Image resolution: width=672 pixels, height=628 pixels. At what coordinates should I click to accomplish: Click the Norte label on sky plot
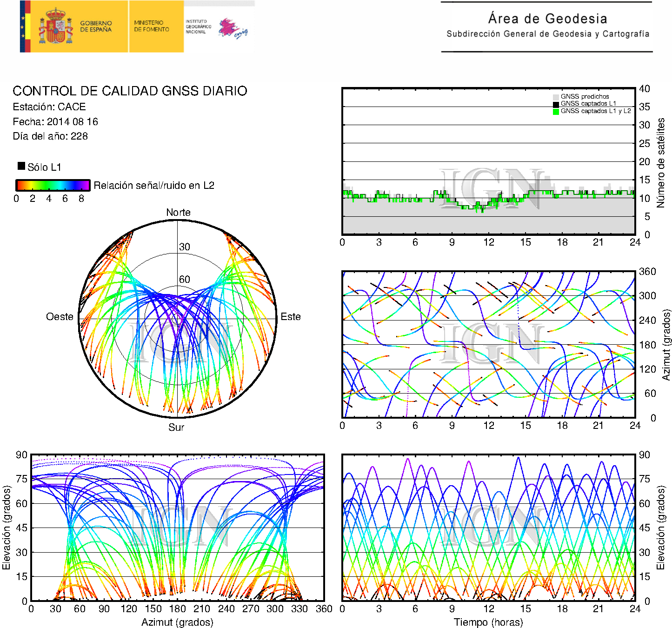coord(178,213)
